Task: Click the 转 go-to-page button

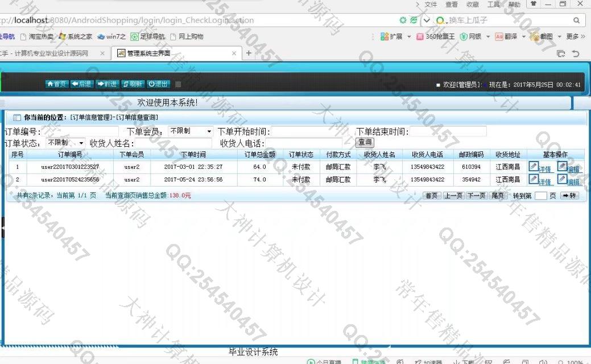Action: pos(569,196)
